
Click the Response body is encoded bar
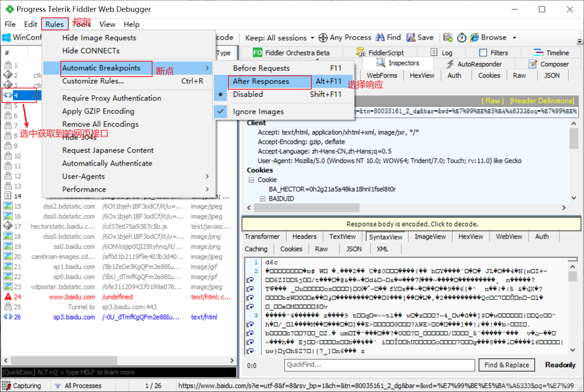click(411, 224)
